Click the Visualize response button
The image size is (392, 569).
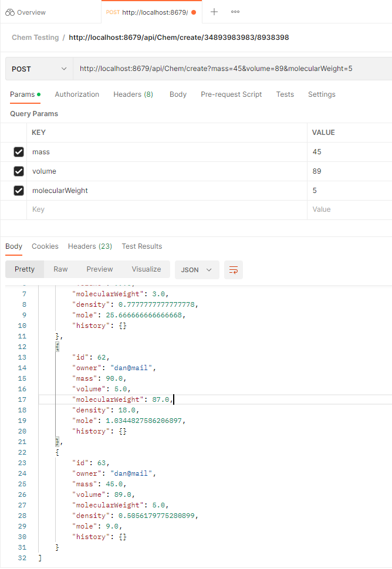click(x=146, y=269)
